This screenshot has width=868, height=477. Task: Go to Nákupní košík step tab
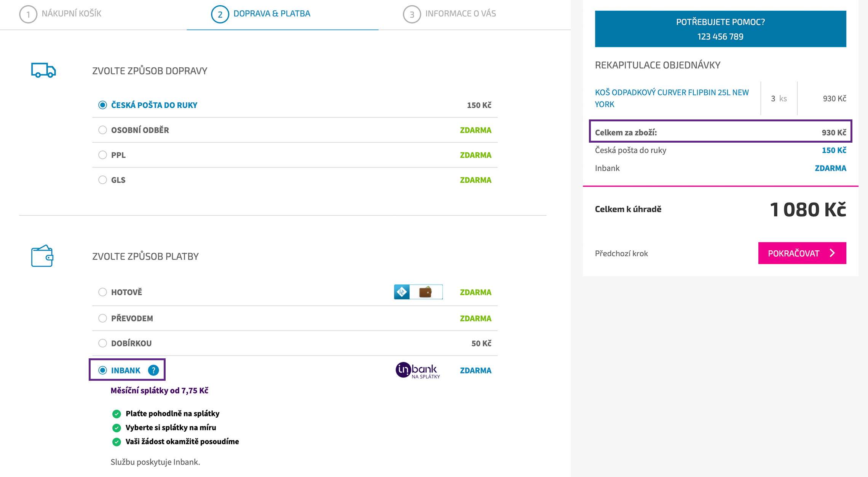[71, 14]
